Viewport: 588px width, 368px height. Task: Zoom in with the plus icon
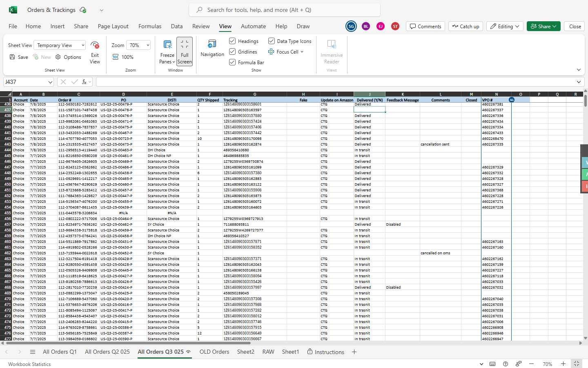click(563, 364)
